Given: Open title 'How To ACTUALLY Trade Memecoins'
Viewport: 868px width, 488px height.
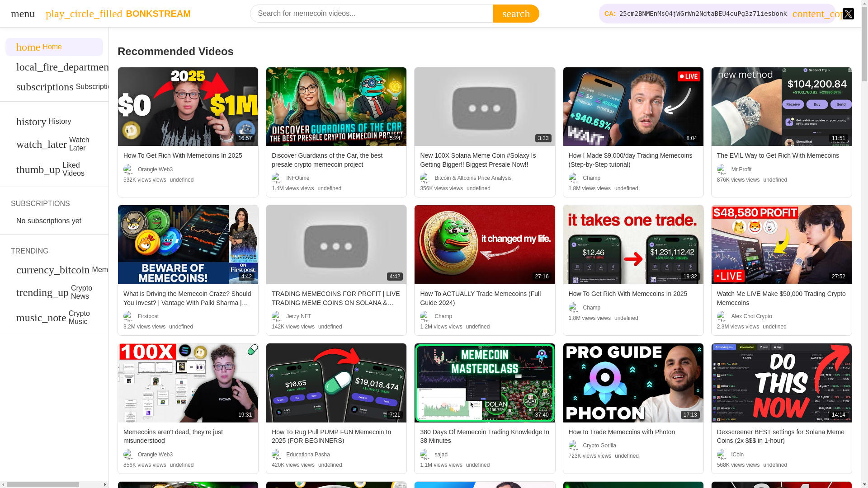Looking at the screenshot, I should coord(480,298).
